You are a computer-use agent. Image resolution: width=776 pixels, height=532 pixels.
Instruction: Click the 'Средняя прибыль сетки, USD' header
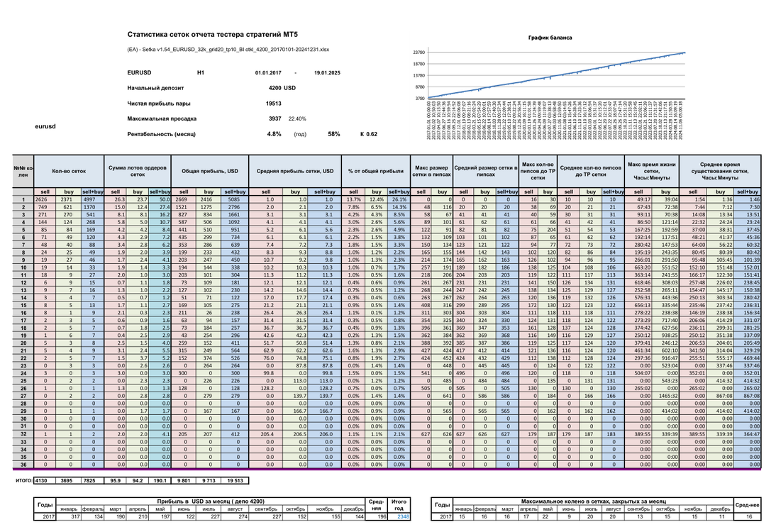coord(295,171)
